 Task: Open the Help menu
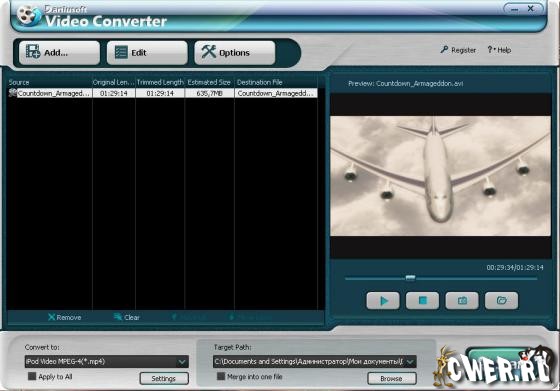(x=499, y=50)
